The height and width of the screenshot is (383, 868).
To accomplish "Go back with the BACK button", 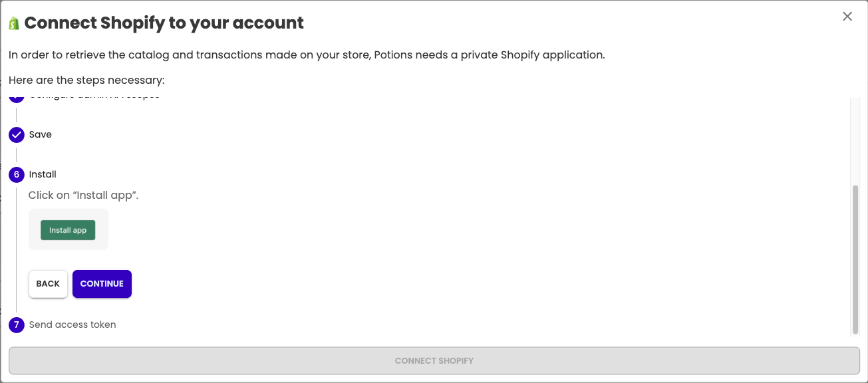I will point(48,284).
